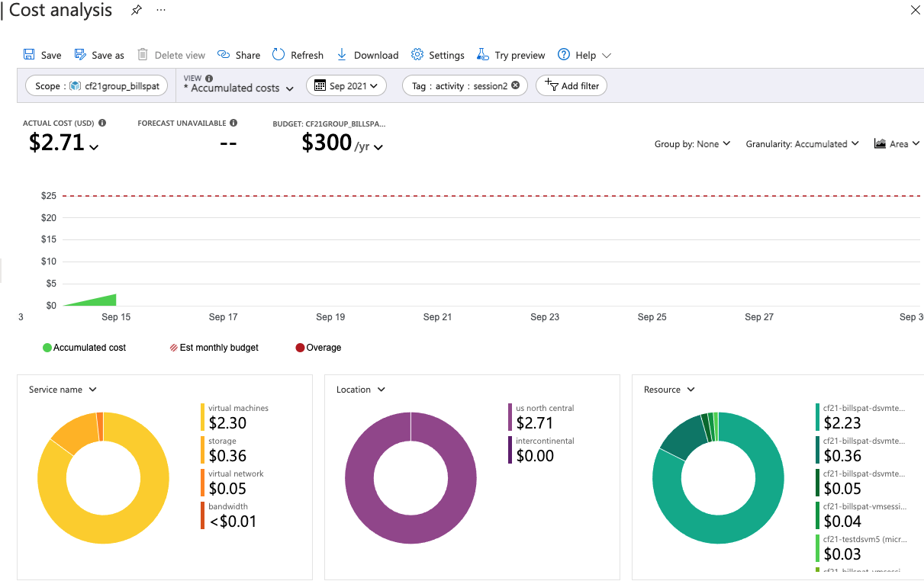The image size is (924, 581).
Task: Open the Help dropdown menu
Action: pyautogui.click(x=584, y=55)
